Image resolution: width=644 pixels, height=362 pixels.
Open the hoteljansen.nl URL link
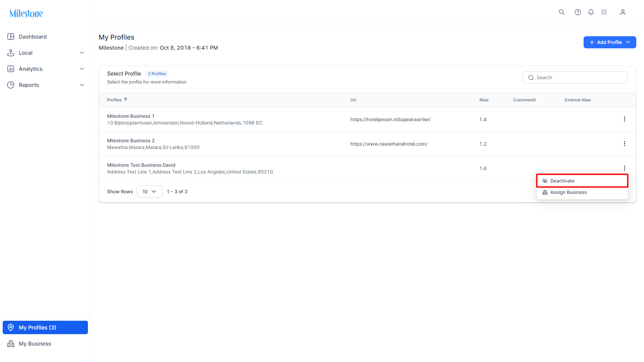point(390,119)
